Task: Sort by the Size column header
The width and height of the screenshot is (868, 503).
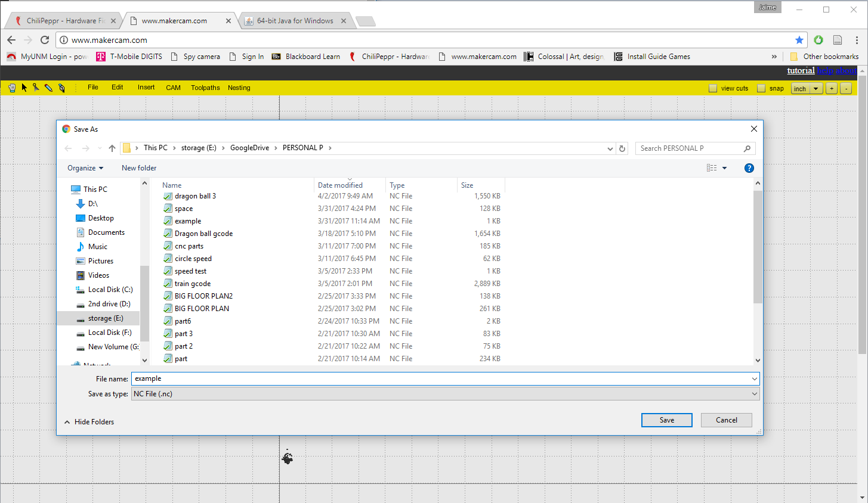Action: [481, 185]
